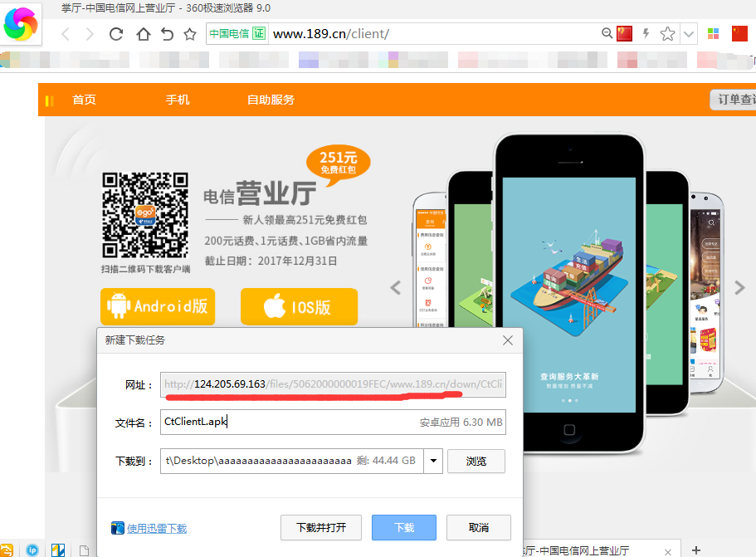Click the blank page icon in status bar
This screenshot has height=557, width=756.
tap(85, 550)
